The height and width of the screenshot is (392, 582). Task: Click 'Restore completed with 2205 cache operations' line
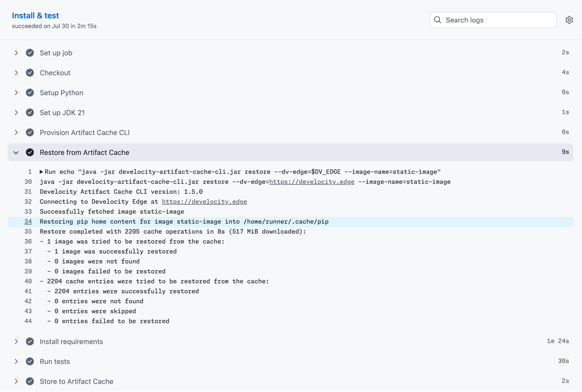coord(173,231)
